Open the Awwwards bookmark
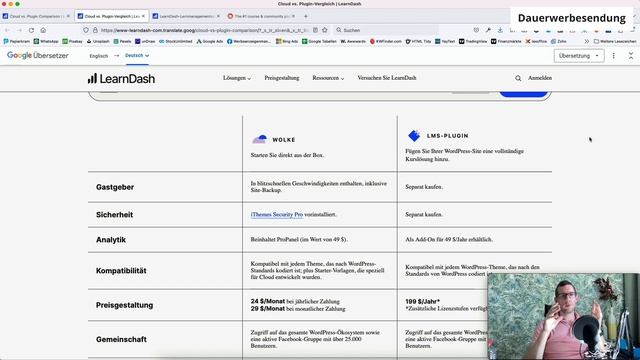 [x=353, y=41]
